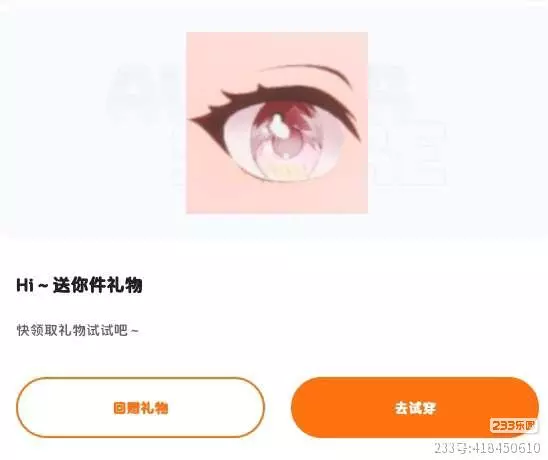Click the outlined 回赠礼物 button
548x460 pixels.
tap(140, 408)
